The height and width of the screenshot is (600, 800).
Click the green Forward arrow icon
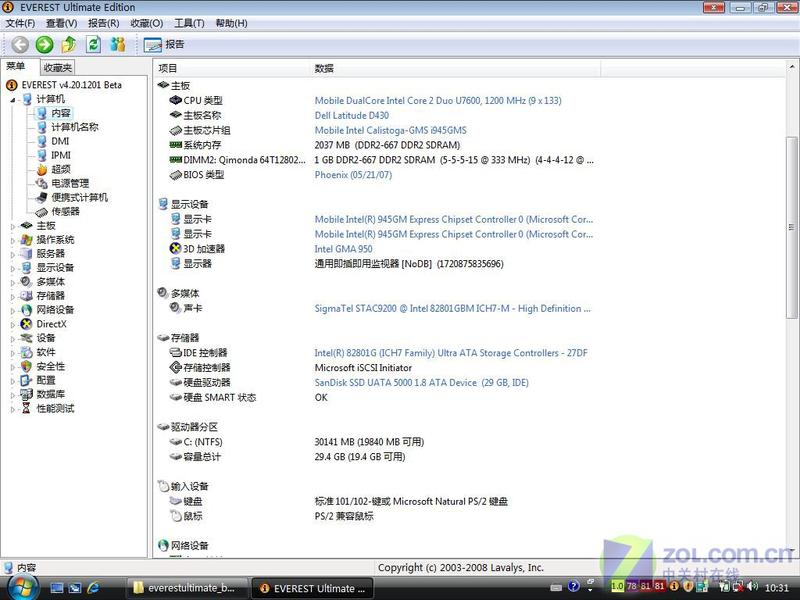tap(44, 44)
